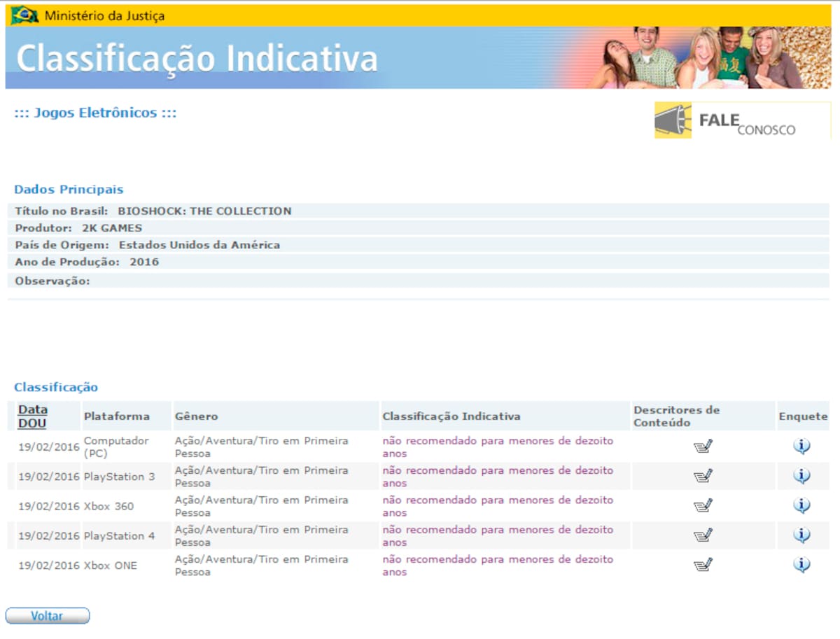Click the genre text in Xbox 360 row
Screen dimensions: 840x639
(x=261, y=506)
